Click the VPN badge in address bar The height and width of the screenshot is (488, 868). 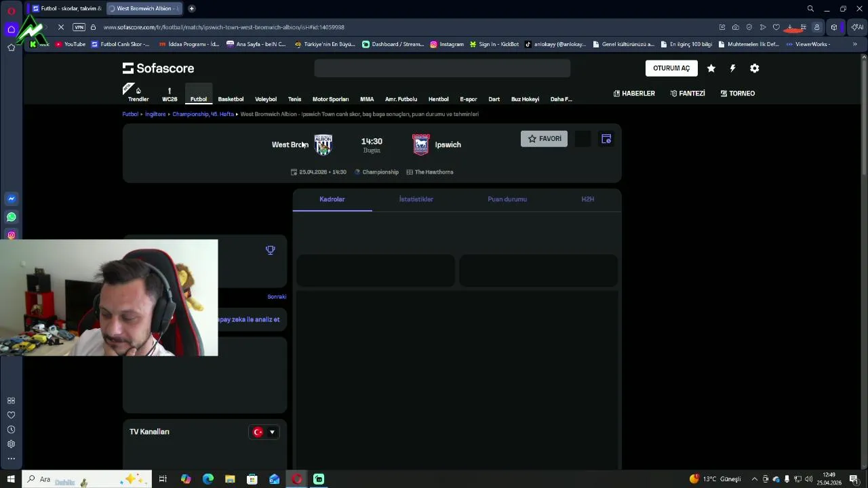[79, 27]
